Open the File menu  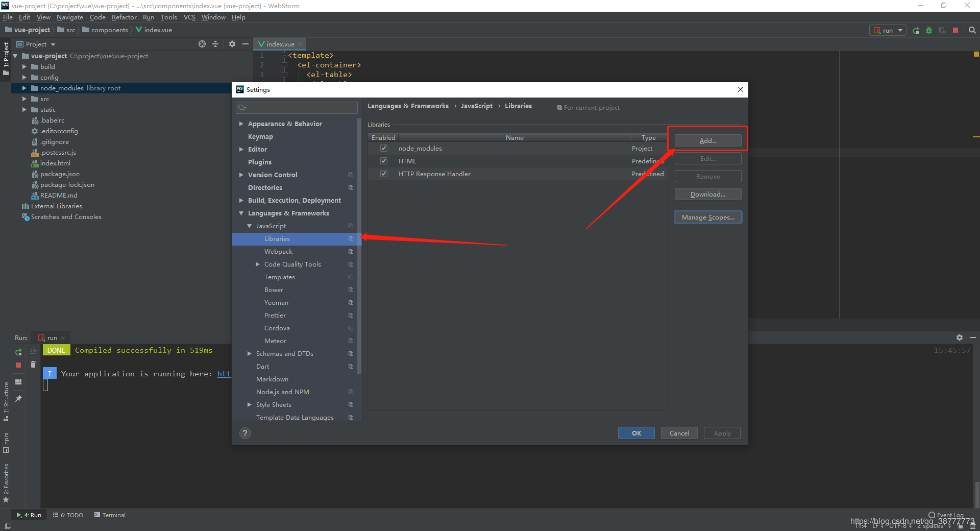(x=8, y=17)
